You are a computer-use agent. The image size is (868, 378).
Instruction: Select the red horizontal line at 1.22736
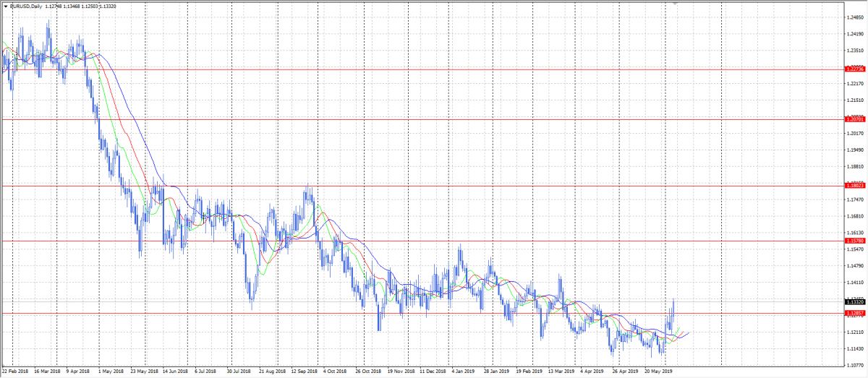[422, 69]
